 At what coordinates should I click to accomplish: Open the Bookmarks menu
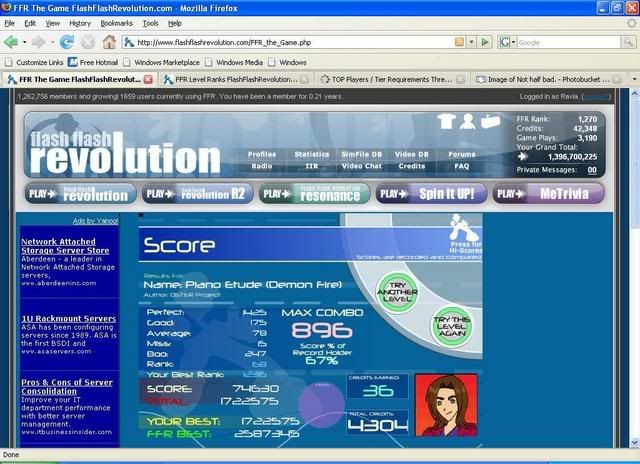coord(116,22)
